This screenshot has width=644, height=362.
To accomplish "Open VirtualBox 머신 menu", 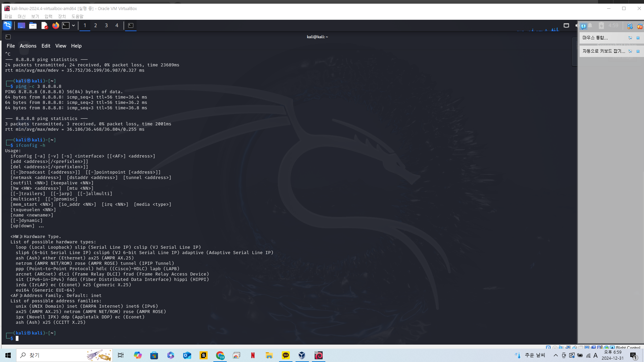I will point(21,16).
